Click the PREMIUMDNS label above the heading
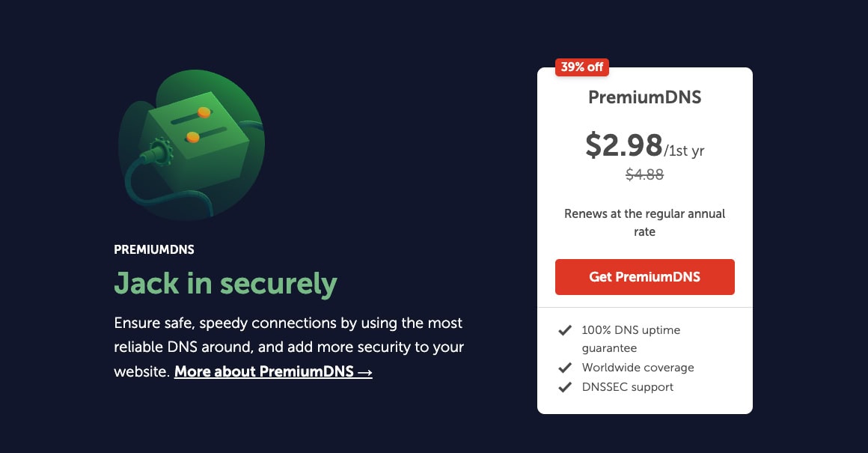 coord(154,250)
